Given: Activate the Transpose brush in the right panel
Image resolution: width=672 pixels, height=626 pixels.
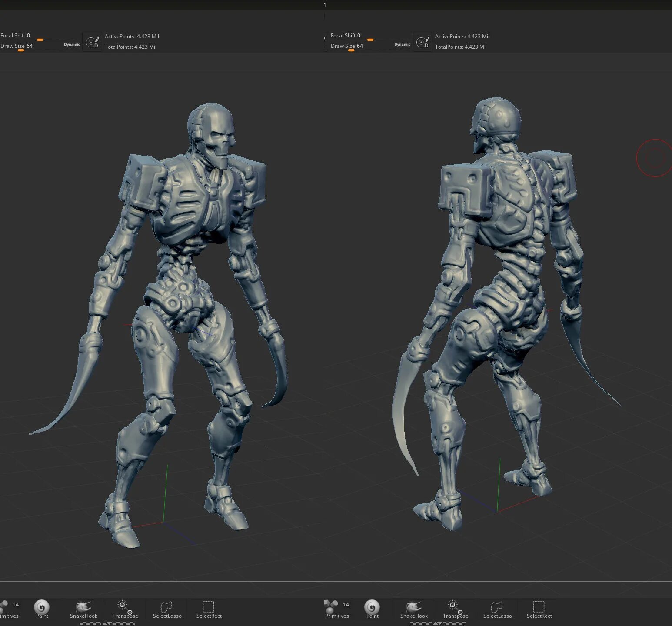Looking at the screenshot, I should (x=456, y=609).
